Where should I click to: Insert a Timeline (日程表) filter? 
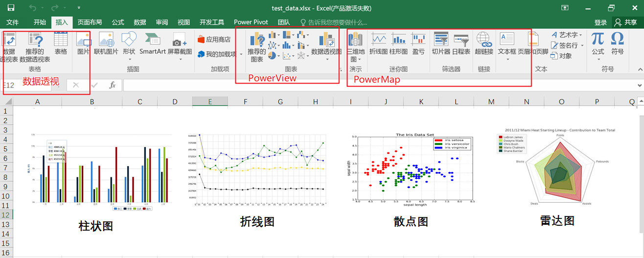pos(461,44)
